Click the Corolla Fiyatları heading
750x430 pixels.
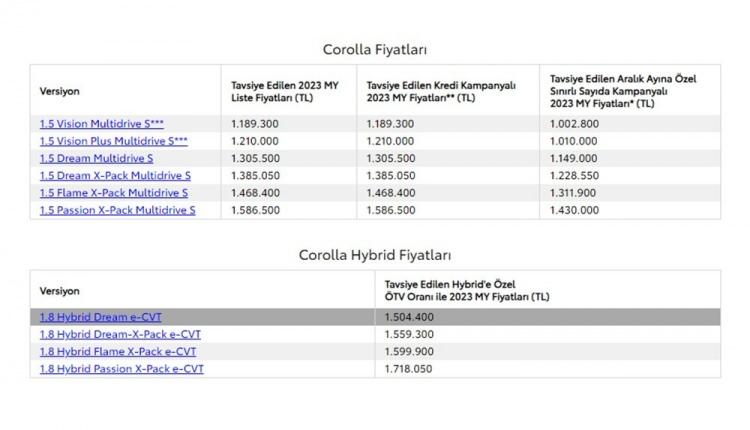point(375,49)
